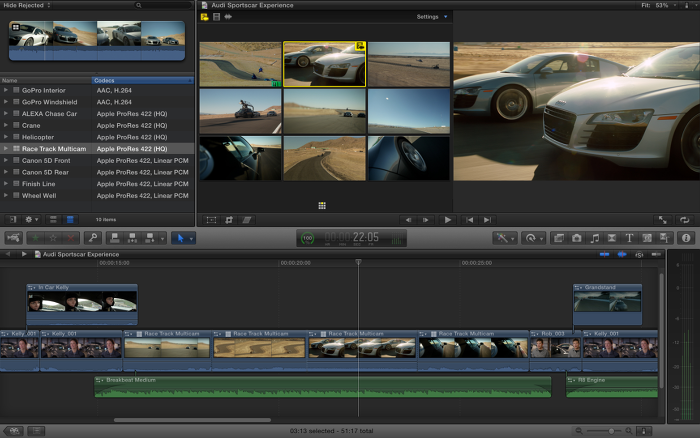Enter full-screen viewer playback
This screenshot has width=700, height=438.
click(662, 219)
